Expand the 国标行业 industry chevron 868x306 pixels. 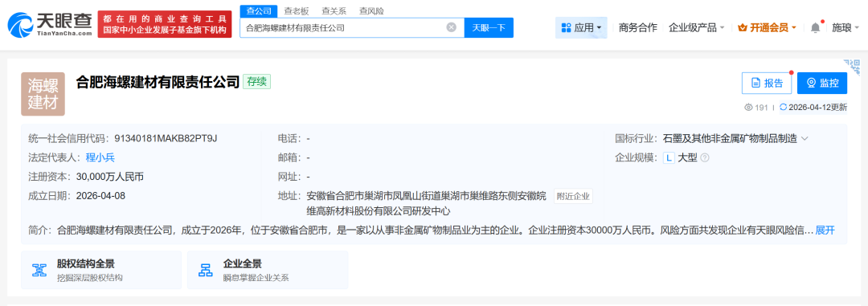coord(805,138)
